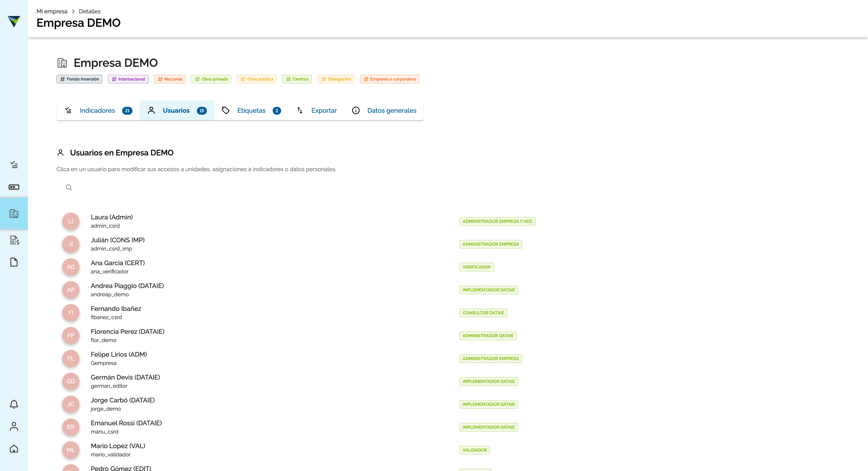Click the VERIFICADOR role badge
868x471 pixels.
pos(476,267)
